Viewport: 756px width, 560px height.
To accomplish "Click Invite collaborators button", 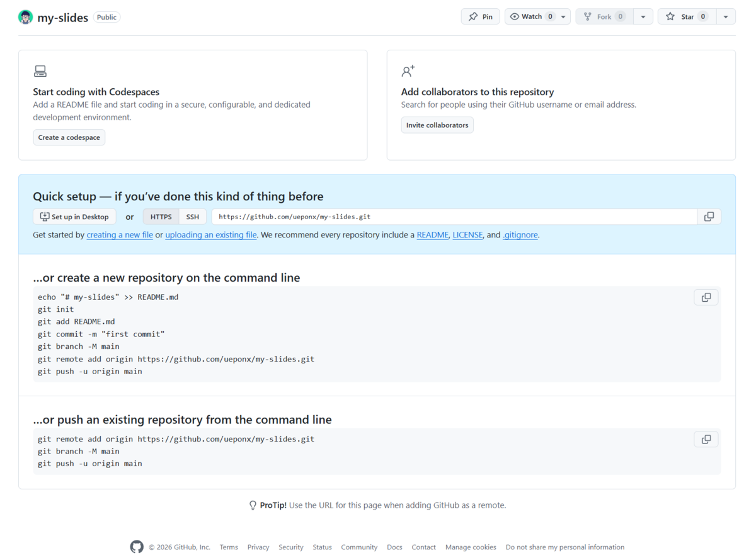I will click(437, 125).
